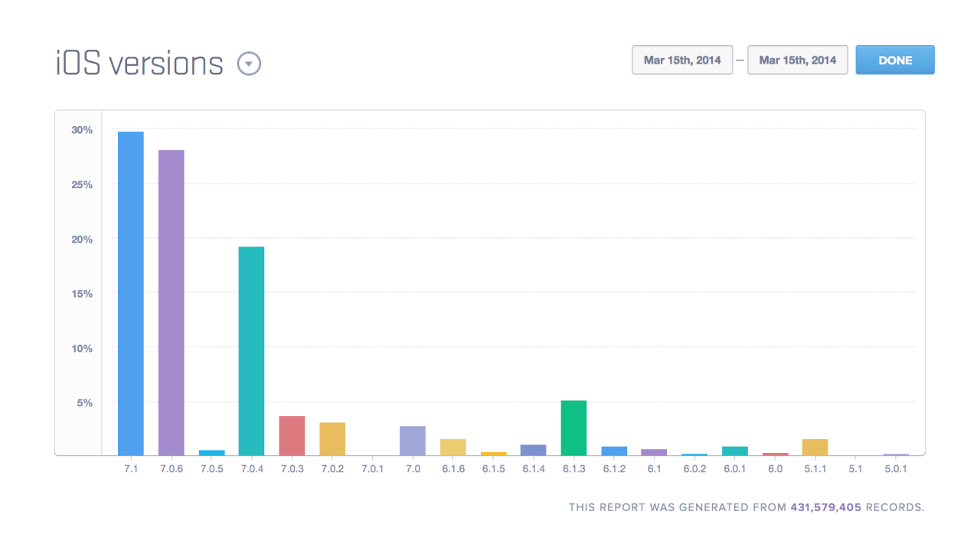Viewport: 980px width, 557px height.
Task: Click the orange 5.1.1 bar
Action: click(x=815, y=448)
